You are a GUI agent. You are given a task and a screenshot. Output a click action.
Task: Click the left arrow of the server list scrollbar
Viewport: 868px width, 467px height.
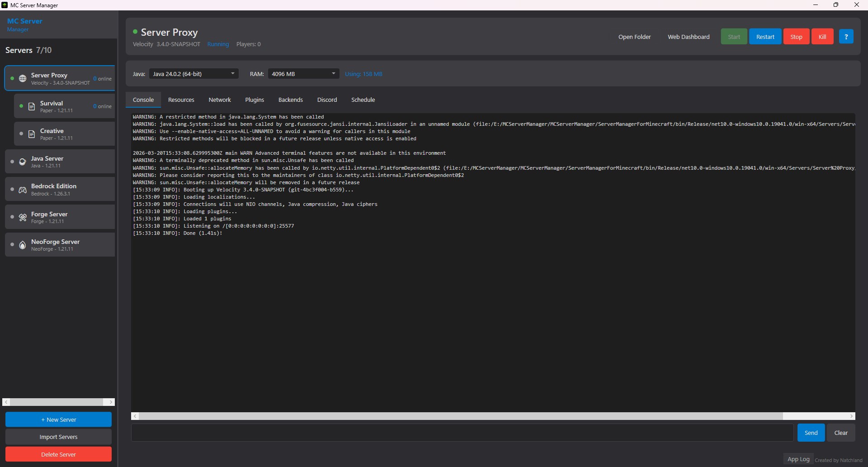pos(6,402)
